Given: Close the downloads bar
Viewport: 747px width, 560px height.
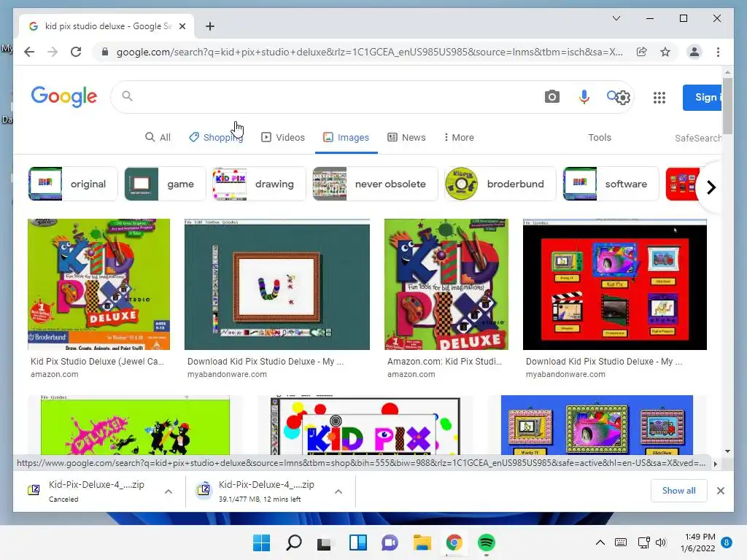Looking at the screenshot, I should (x=720, y=491).
